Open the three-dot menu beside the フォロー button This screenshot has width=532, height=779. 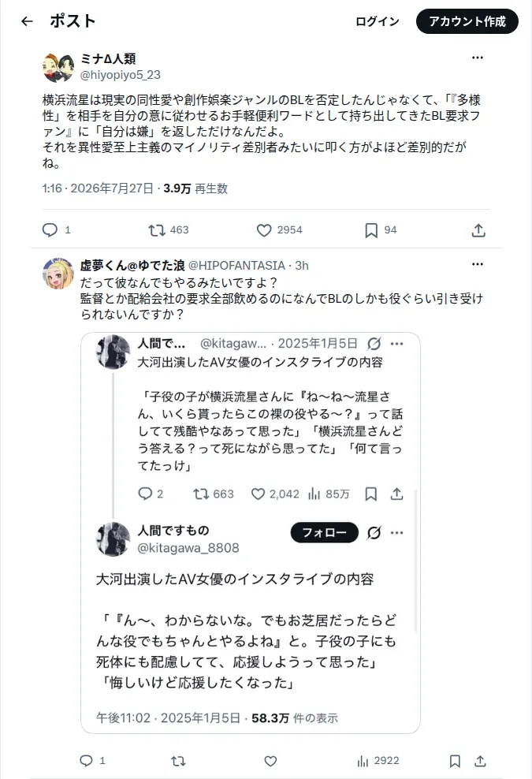397,532
